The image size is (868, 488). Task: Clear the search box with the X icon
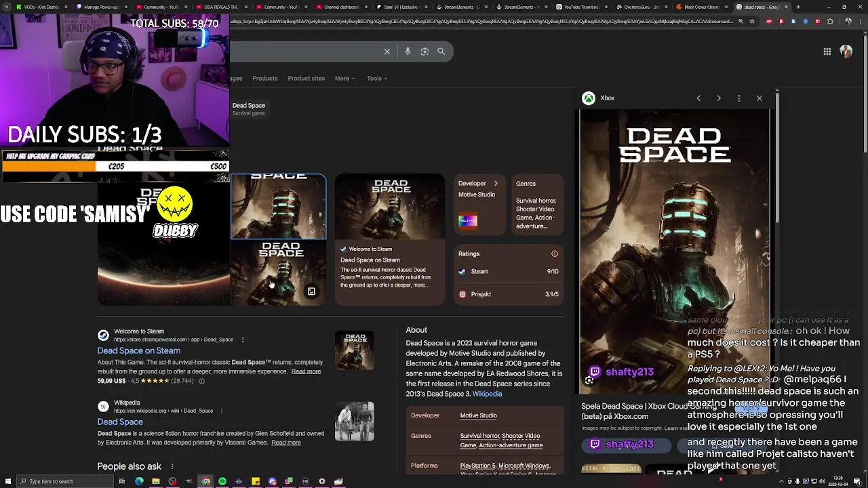[387, 52]
